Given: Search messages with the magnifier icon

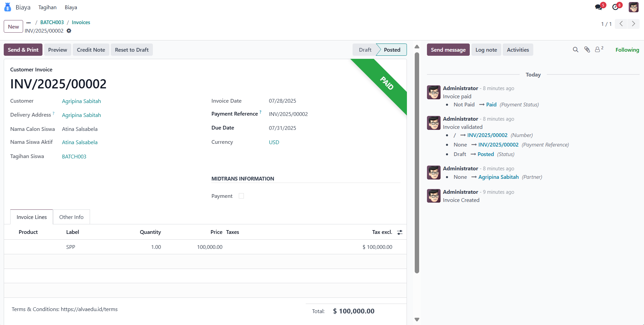Looking at the screenshot, I should coord(575,50).
